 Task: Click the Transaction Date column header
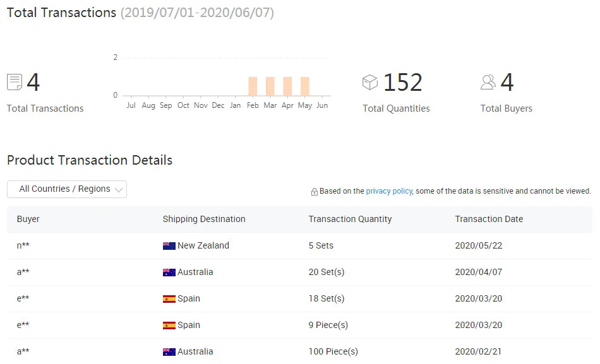pyautogui.click(x=489, y=220)
